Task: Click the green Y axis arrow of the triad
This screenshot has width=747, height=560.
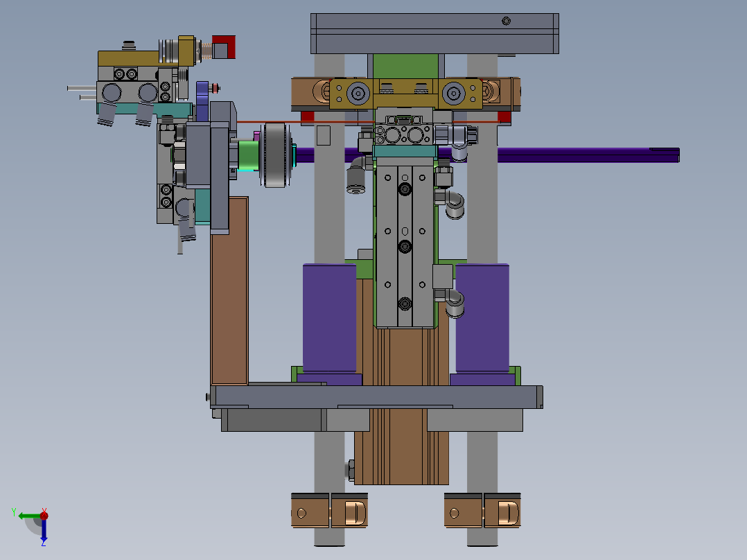Action: 28,516
